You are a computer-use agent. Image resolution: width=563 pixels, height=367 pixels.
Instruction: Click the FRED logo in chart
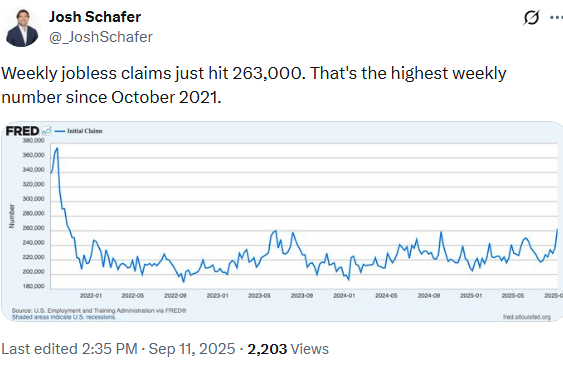pos(22,131)
